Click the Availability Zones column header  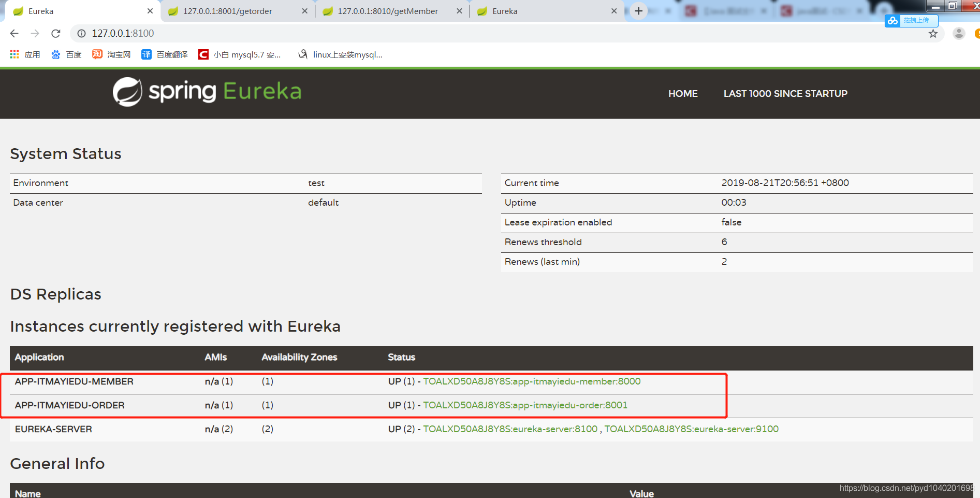pyautogui.click(x=299, y=357)
